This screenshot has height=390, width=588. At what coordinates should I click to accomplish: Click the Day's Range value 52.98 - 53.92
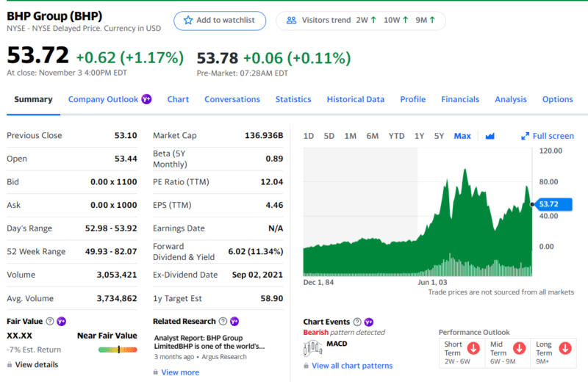[x=111, y=228]
